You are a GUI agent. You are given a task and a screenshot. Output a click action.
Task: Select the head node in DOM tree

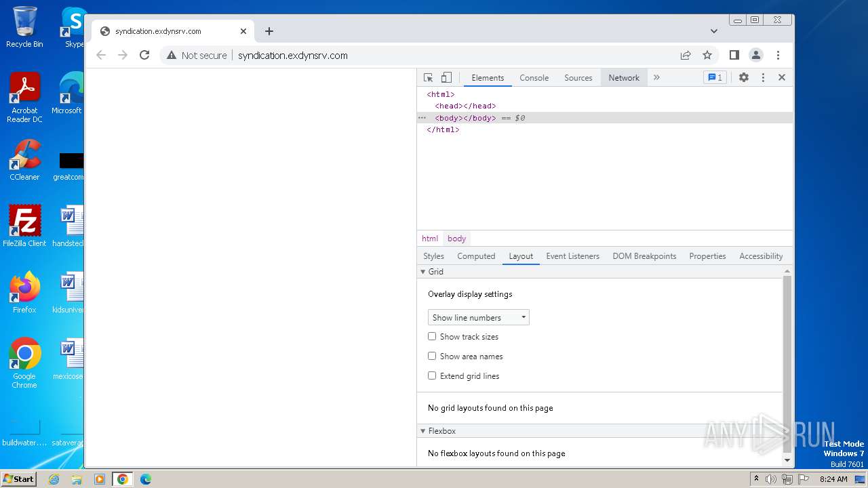pos(465,106)
